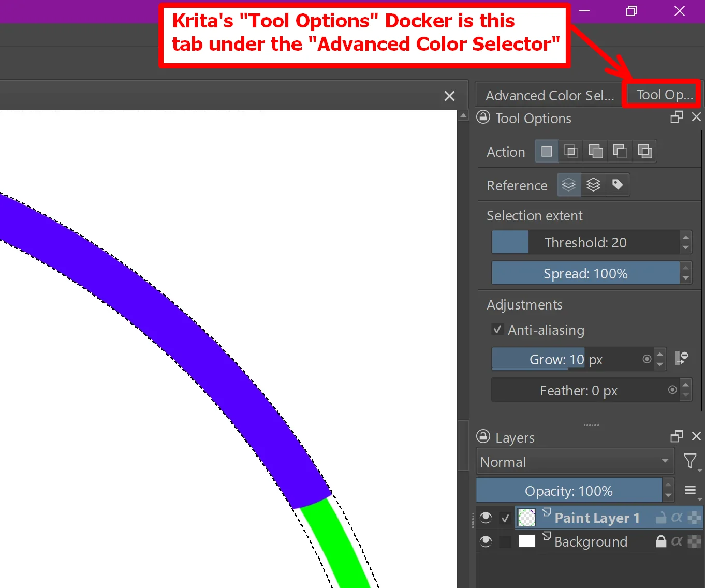Lock the Layers docker
The height and width of the screenshot is (588, 705).
click(483, 436)
